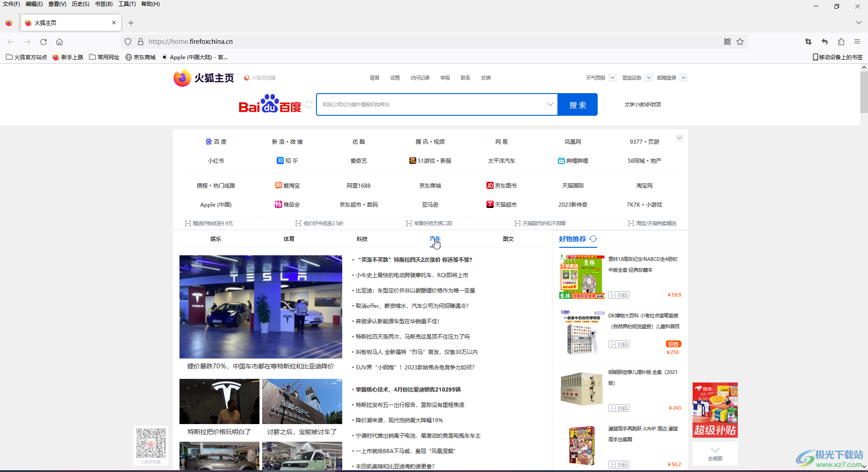The image size is (868, 472).
Task: Open the shield tracking protection icon
Action: (128, 42)
